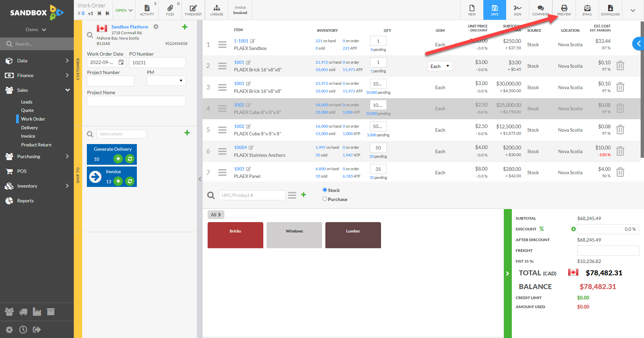The width and height of the screenshot is (644, 338).
Task: Refresh the Invoice tile
Action: (130, 181)
